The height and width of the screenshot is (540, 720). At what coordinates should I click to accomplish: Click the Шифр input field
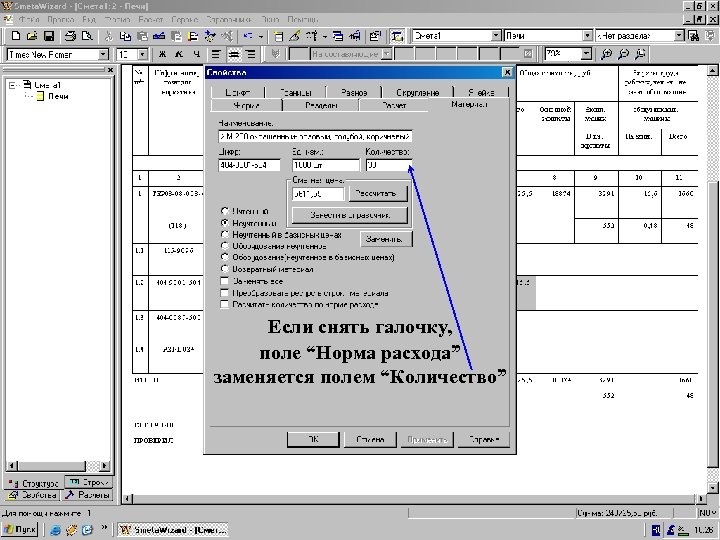click(249, 165)
